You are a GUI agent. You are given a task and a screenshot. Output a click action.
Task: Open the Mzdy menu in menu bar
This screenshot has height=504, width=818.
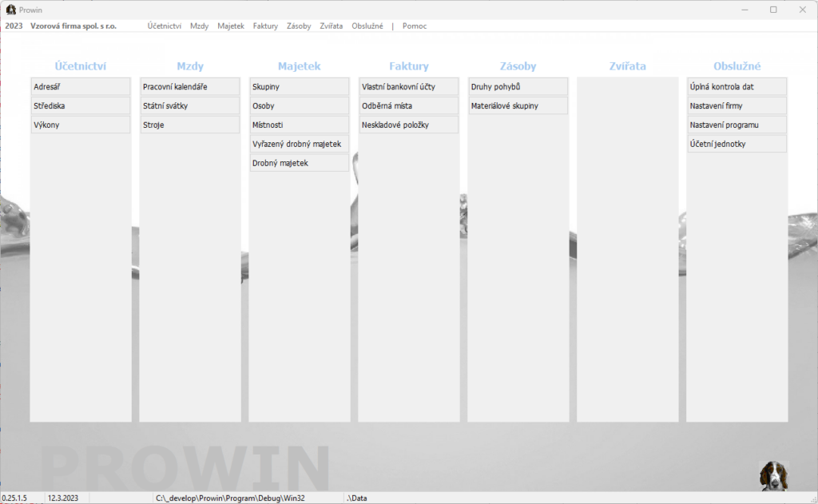199,26
